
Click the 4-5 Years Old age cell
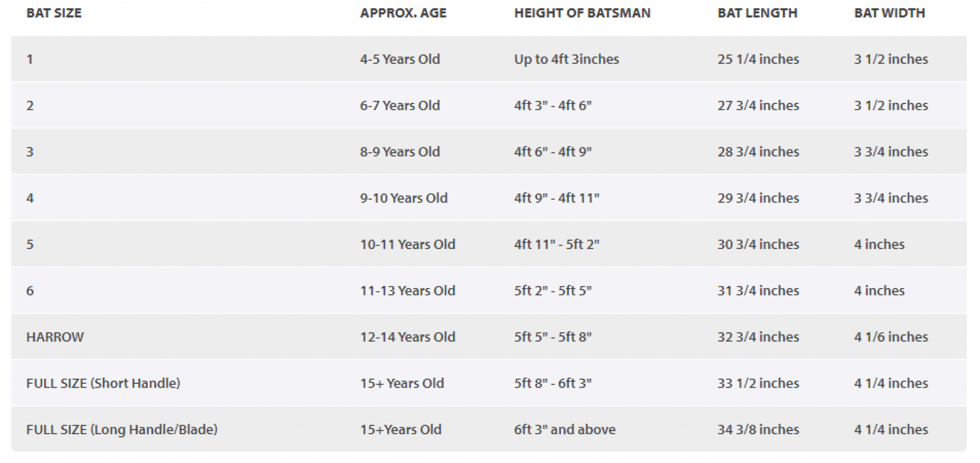(400, 59)
